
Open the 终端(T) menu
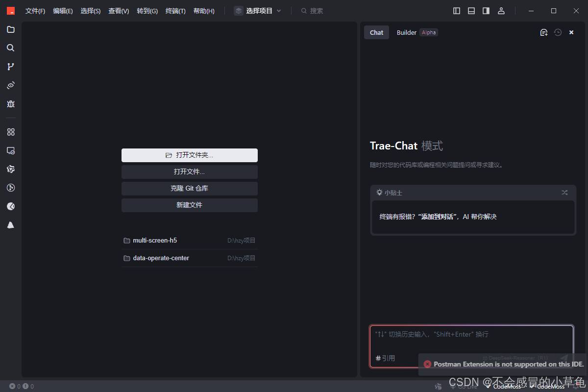click(176, 11)
